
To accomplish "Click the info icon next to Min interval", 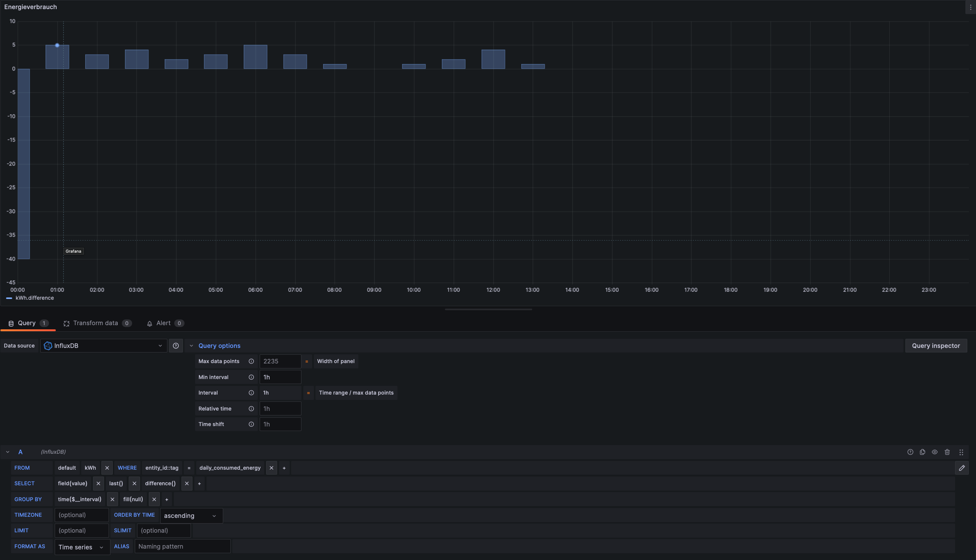I will tap(251, 377).
